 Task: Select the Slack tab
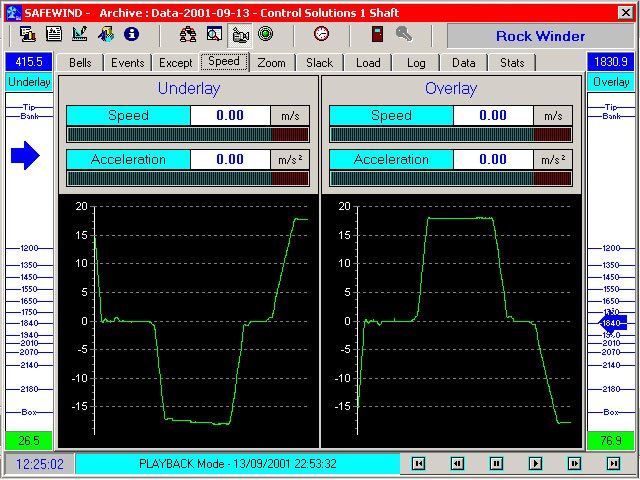[x=320, y=63]
